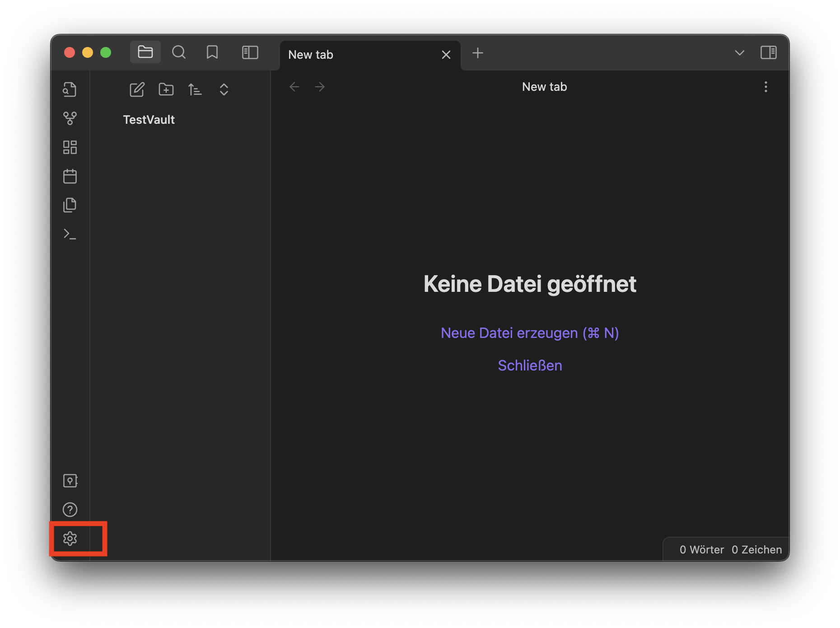
Task: Click the red close window button
Action: (x=70, y=52)
